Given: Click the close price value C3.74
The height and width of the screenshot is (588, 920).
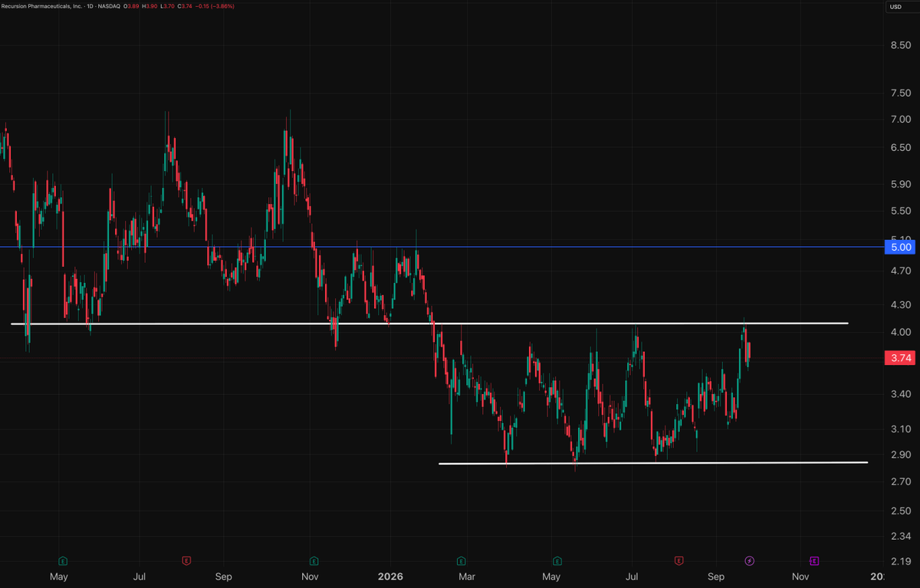Looking at the screenshot, I should [186, 6].
